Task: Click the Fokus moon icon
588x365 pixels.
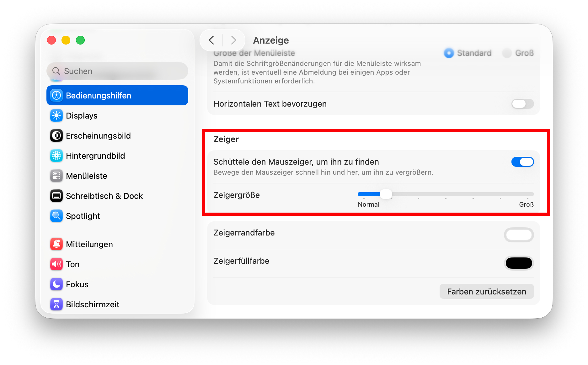Action: tap(56, 284)
